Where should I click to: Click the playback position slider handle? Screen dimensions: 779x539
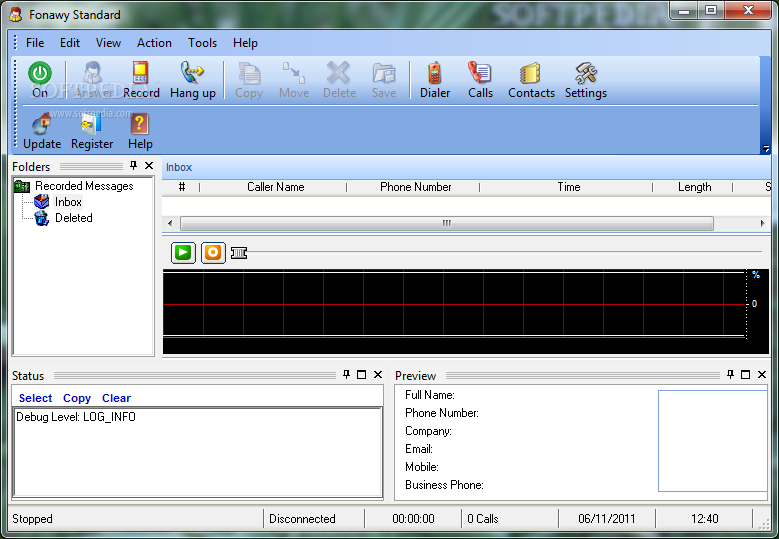(239, 253)
